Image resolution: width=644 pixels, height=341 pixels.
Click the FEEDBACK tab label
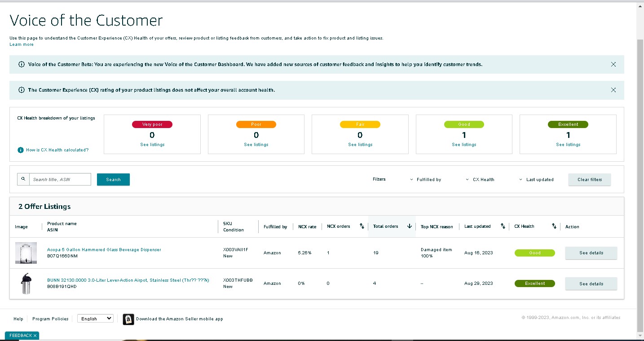coord(20,336)
